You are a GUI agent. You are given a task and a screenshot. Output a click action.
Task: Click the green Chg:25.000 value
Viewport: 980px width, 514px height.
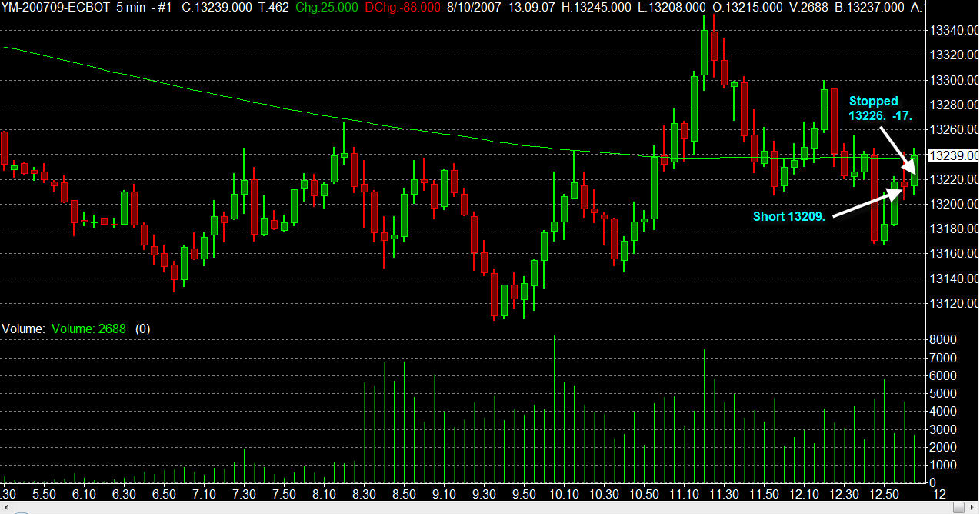coord(326,7)
